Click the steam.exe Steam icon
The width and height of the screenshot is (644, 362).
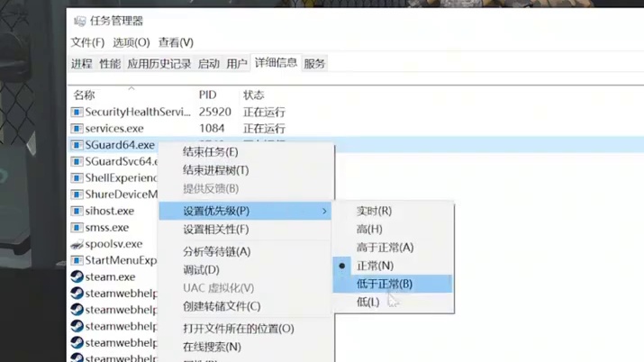point(77,276)
